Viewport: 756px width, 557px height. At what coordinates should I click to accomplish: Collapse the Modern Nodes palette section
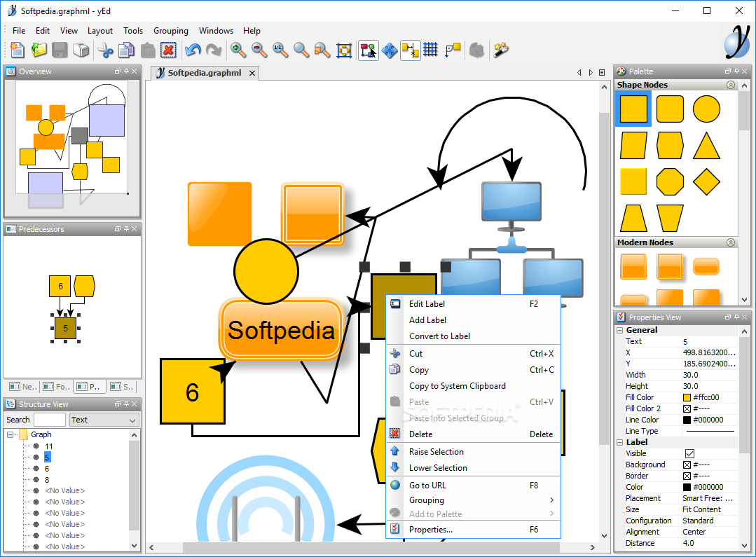pyautogui.click(x=731, y=242)
